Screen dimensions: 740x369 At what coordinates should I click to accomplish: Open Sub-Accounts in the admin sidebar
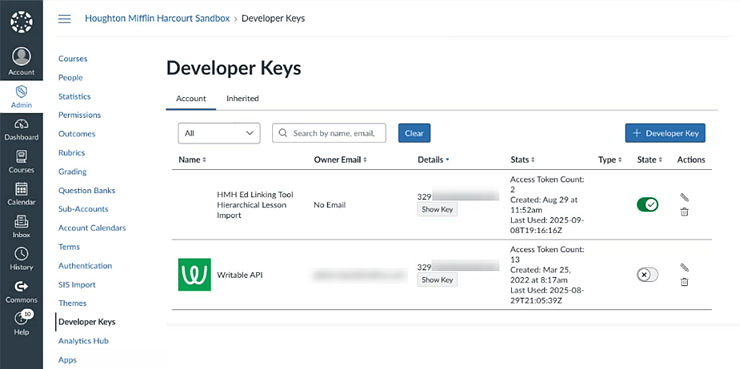(x=83, y=209)
